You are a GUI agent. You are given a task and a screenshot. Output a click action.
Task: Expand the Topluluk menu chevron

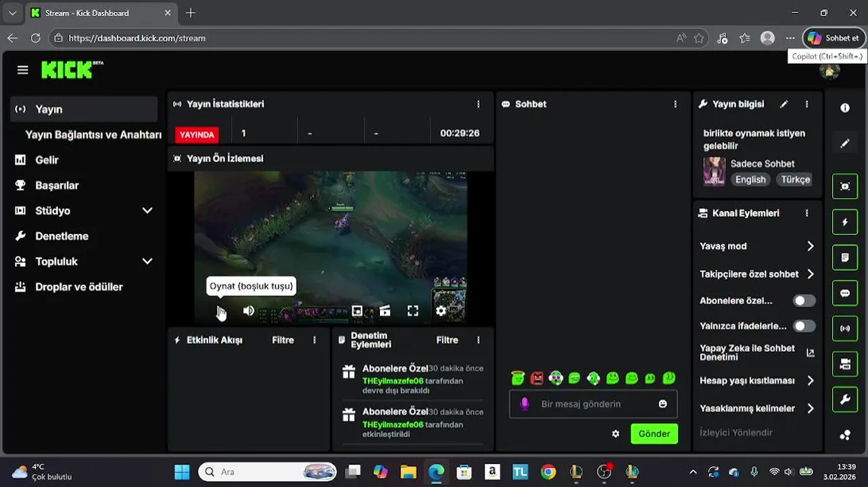click(x=147, y=261)
